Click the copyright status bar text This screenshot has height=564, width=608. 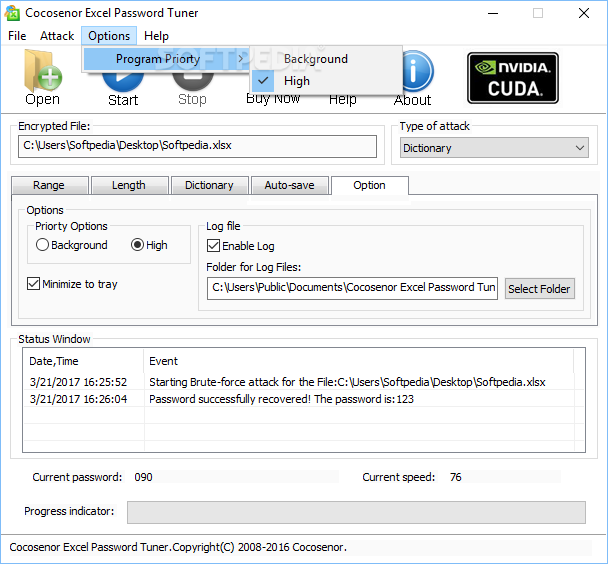point(178,547)
